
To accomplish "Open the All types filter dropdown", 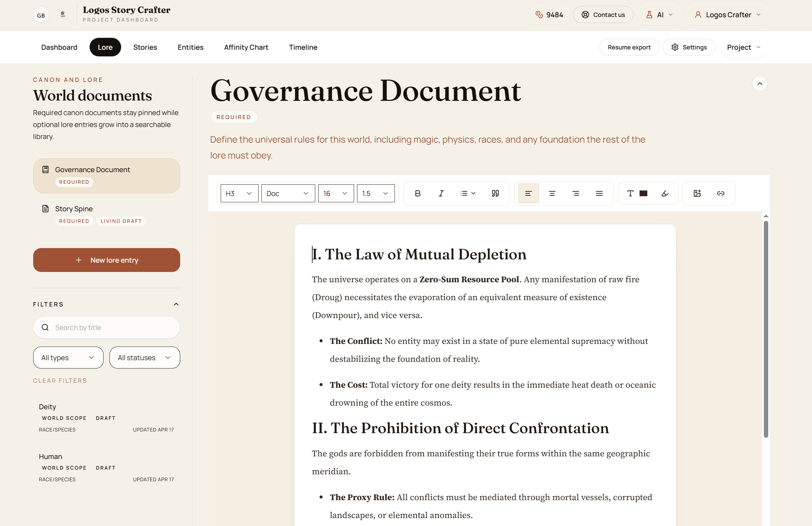I will (68, 358).
